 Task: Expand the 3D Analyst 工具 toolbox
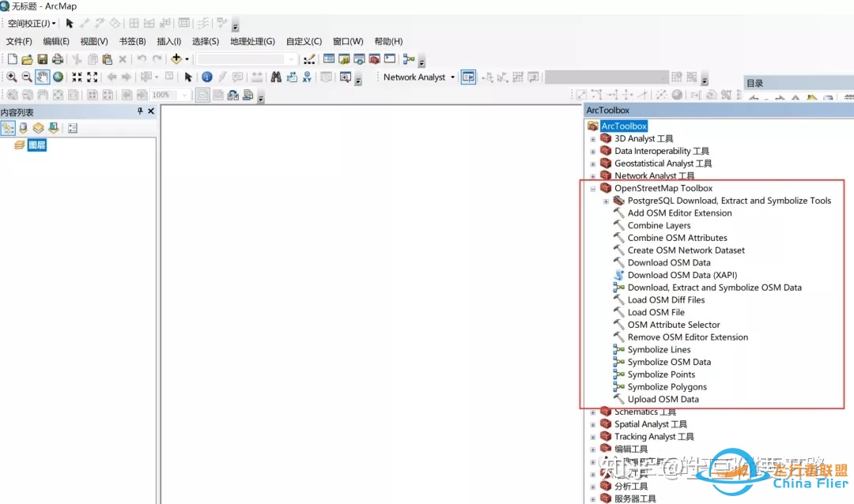[593, 139]
